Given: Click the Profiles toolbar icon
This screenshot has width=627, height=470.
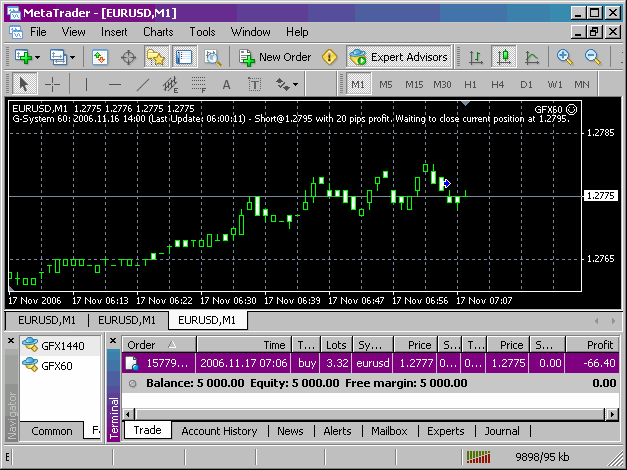Looking at the screenshot, I should click(x=58, y=57).
